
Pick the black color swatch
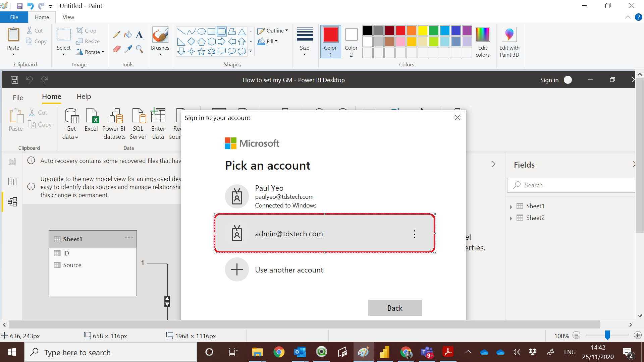[x=367, y=31]
